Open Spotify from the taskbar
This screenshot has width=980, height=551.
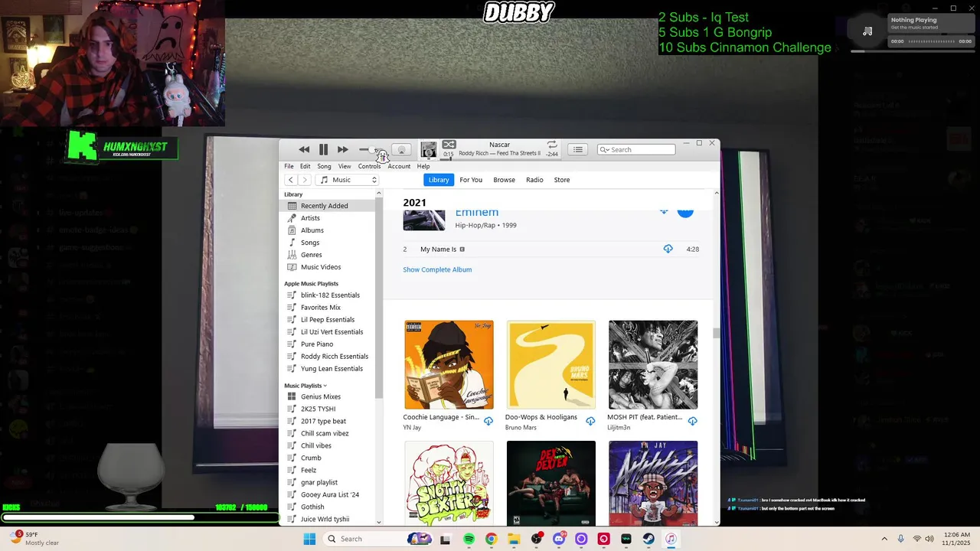pos(469,539)
